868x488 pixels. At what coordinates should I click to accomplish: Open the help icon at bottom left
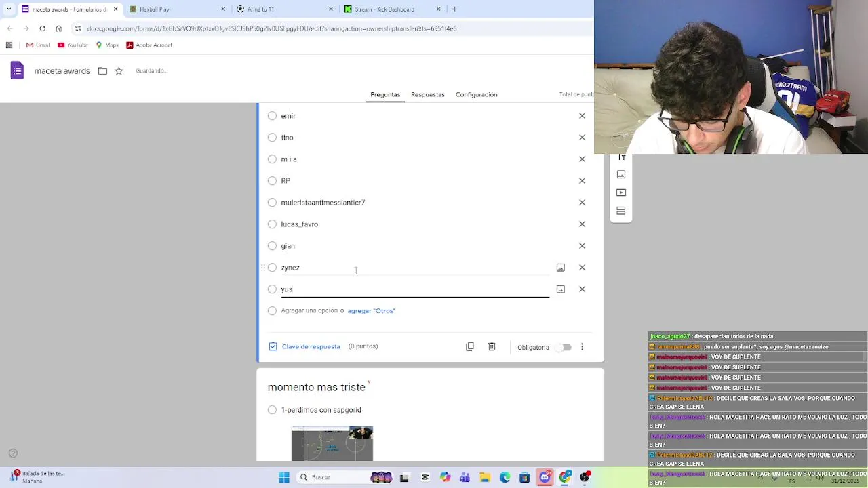[x=13, y=453]
